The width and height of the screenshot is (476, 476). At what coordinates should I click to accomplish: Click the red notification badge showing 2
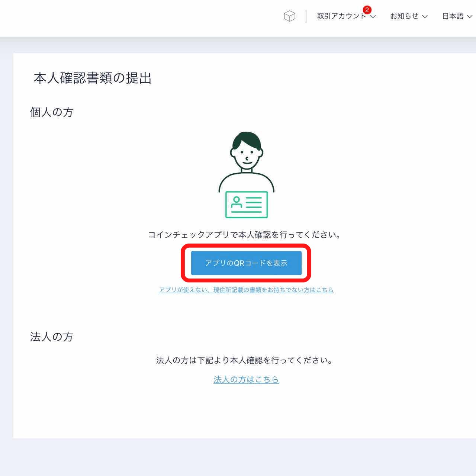[x=367, y=10]
